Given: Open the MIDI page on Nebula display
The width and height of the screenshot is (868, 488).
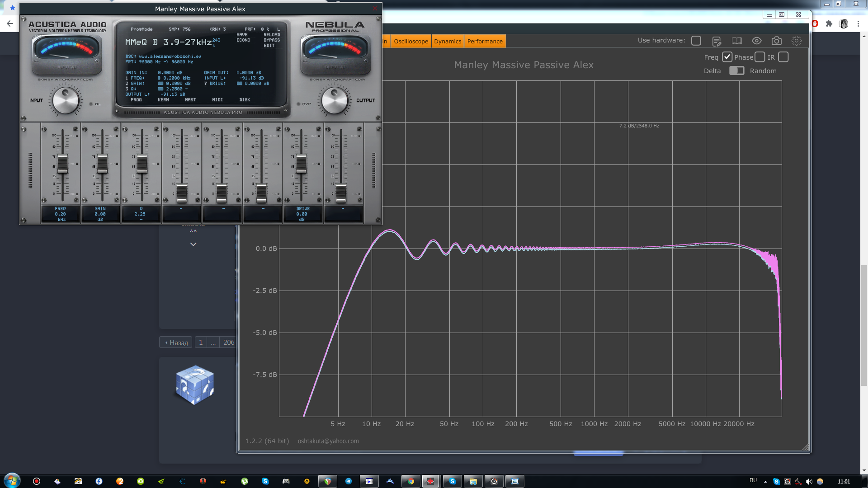Looking at the screenshot, I should (217, 100).
